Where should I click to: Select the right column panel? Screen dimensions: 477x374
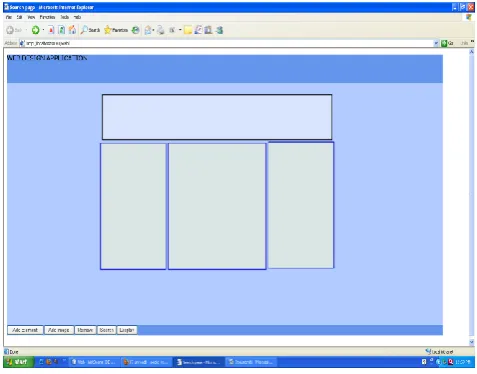pyautogui.click(x=301, y=205)
